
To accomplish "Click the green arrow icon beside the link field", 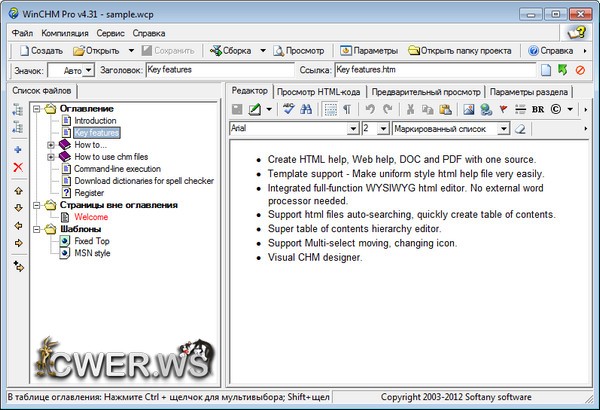I will click(562, 70).
